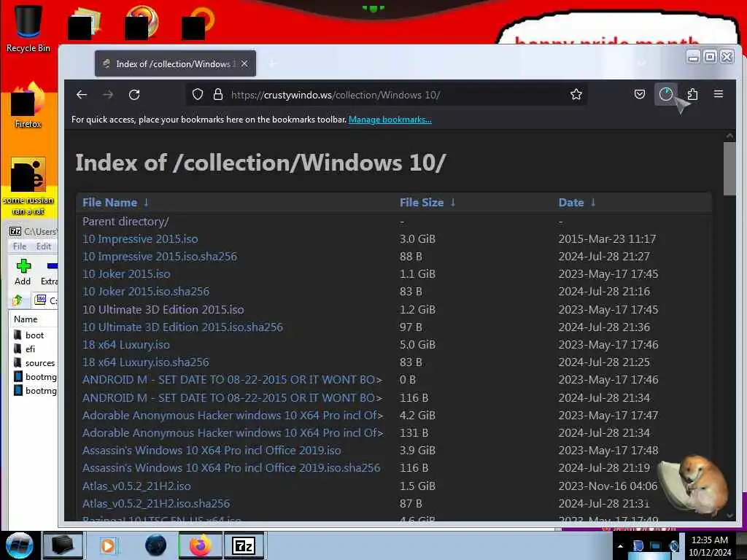The width and height of the screenshot is (747, 560).
Task: Open the 116 B ANDROID M entry
Action: pyautogui.click(x=232, y=397)
